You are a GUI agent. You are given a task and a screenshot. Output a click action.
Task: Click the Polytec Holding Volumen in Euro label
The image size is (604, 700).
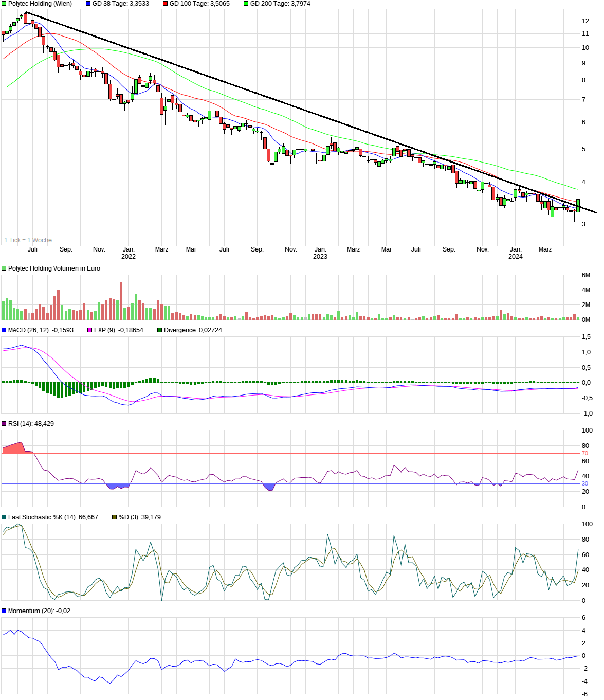click(x=53, y=268)
